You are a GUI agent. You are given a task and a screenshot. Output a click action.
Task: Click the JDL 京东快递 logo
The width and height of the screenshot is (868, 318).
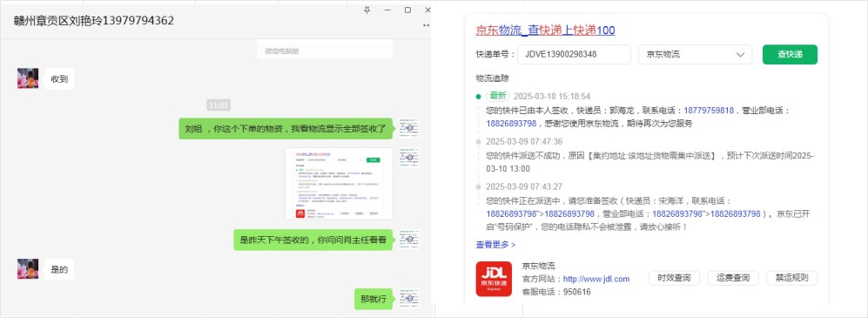[x=494, y=279]
